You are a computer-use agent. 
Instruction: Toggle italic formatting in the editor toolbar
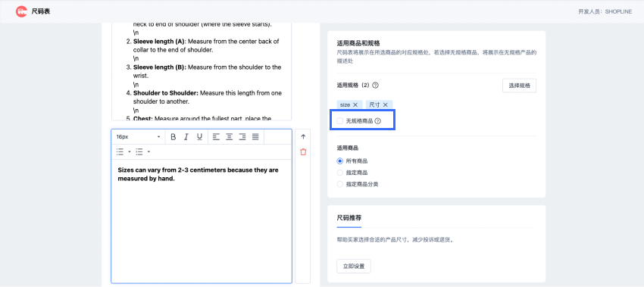[186, 137]
